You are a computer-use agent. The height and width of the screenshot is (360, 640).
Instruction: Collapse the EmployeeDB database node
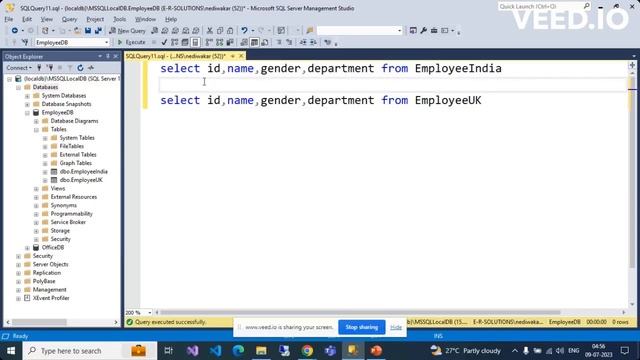27,113
